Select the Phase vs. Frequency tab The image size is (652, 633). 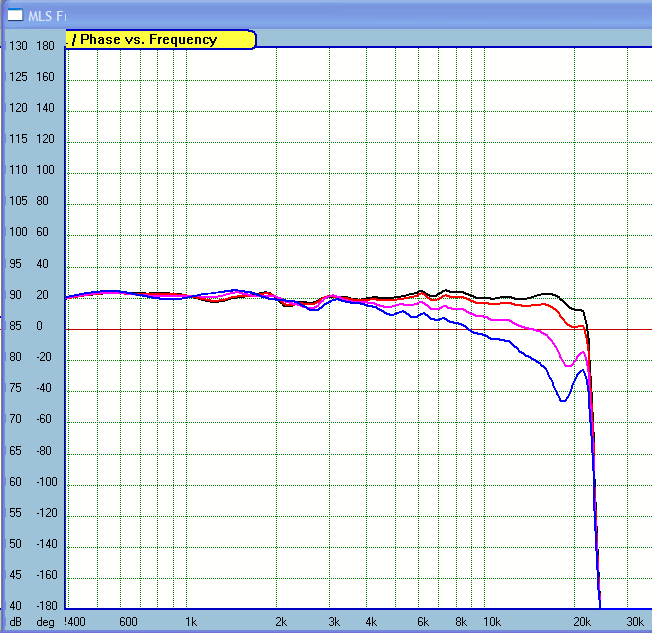(161, 40)
